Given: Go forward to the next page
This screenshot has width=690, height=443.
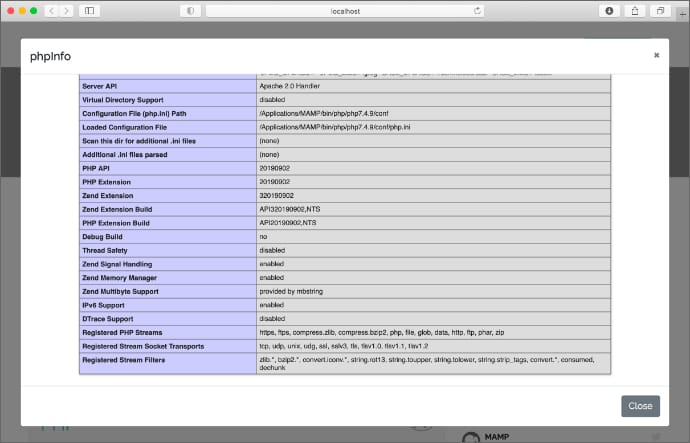Looking at the screenshot, I should point(66,10).
